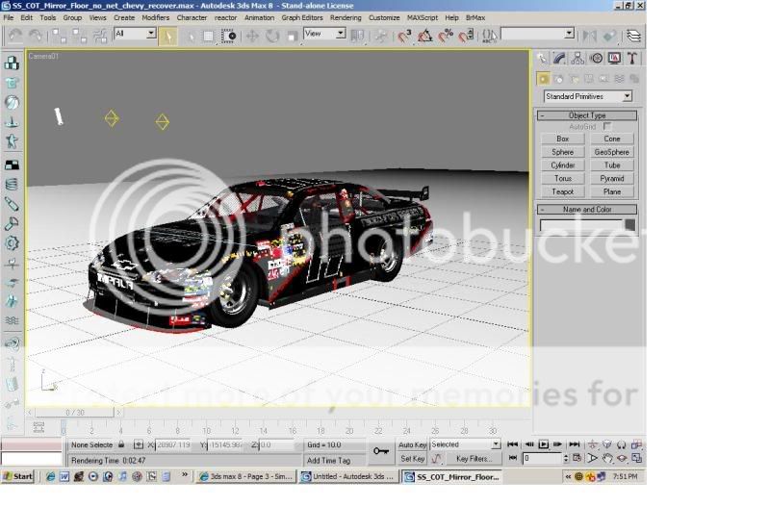Click the Set Keys key icon
Viewport: 769px width, 532px height.
click(x=381, y=450)
